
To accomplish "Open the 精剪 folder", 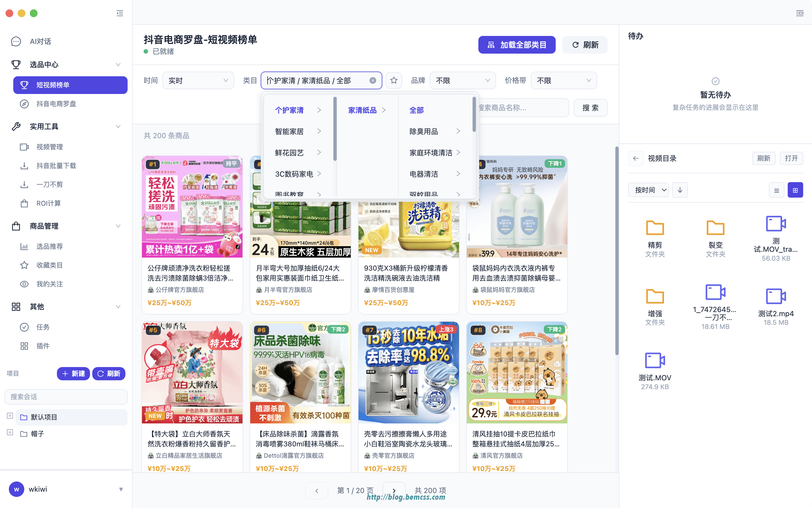I will [655, 238].
